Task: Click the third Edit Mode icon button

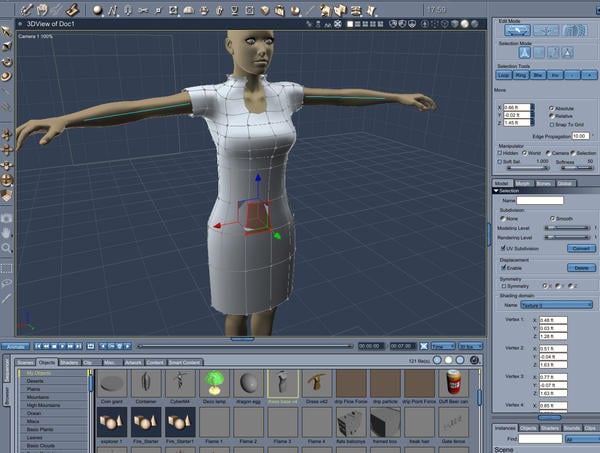Action: (575, 30)
